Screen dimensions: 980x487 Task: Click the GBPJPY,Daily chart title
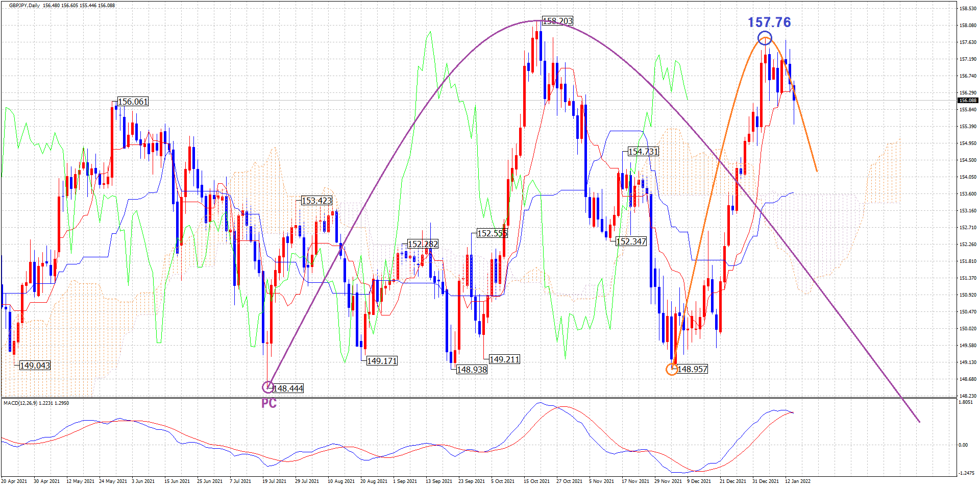coord(24,6)
